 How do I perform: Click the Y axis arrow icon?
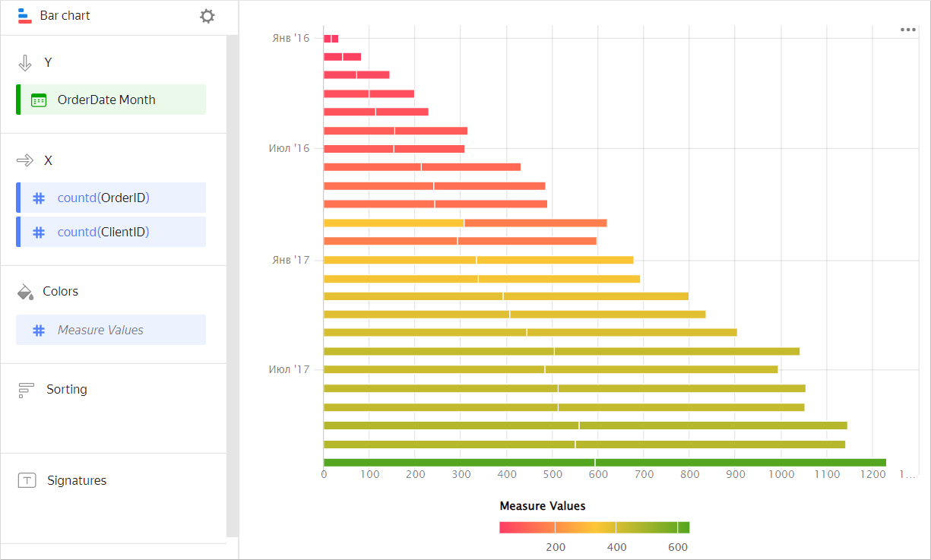[25, 63]
